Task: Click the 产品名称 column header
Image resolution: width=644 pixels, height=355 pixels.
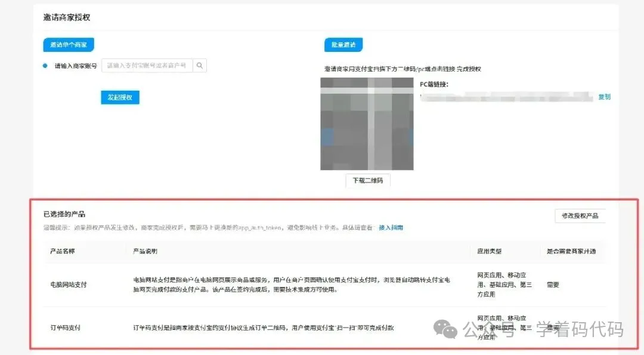Action: tap(63, 251)
